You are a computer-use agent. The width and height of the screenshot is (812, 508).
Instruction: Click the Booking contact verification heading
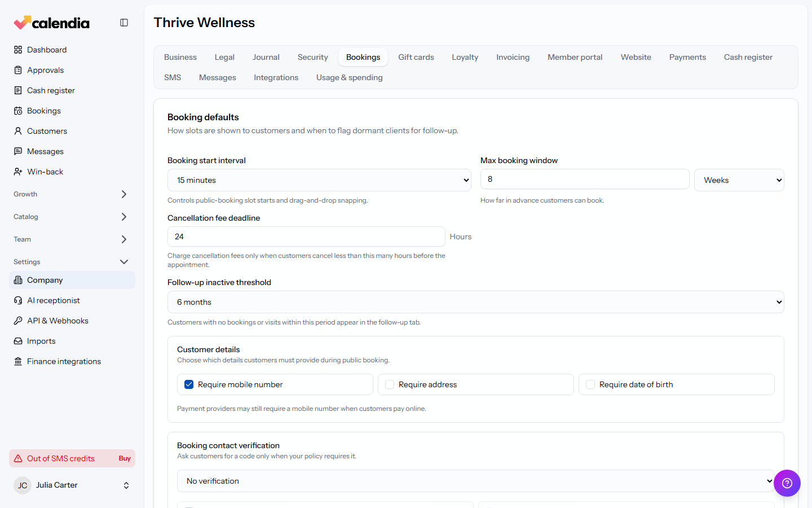228,445
